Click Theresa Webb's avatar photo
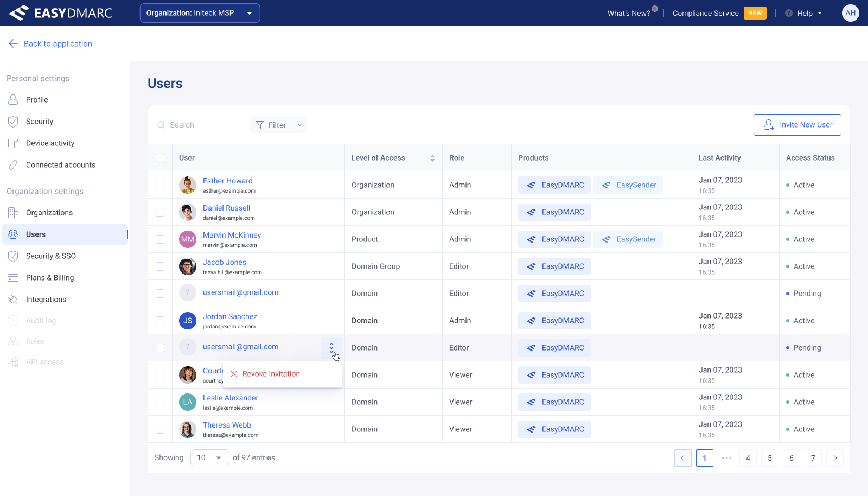This screenshot has width=868, height=496. coord(188,429)
